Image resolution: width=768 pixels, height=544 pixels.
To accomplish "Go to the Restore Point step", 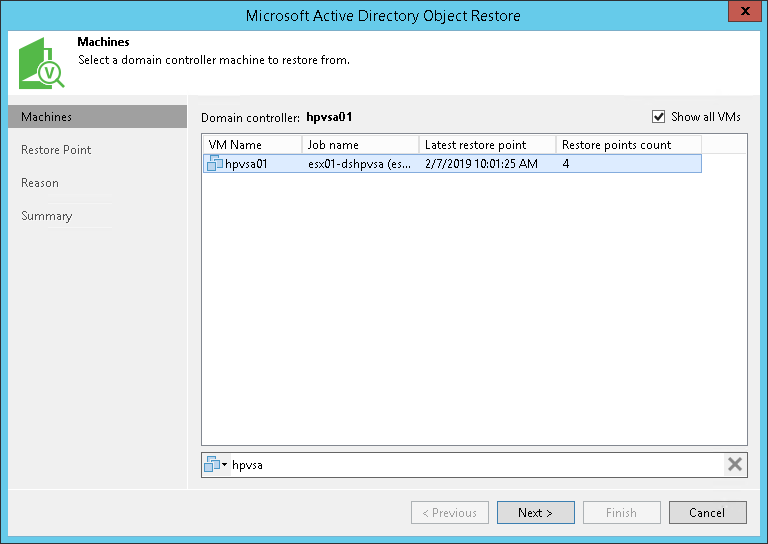I will coord(56,150).
